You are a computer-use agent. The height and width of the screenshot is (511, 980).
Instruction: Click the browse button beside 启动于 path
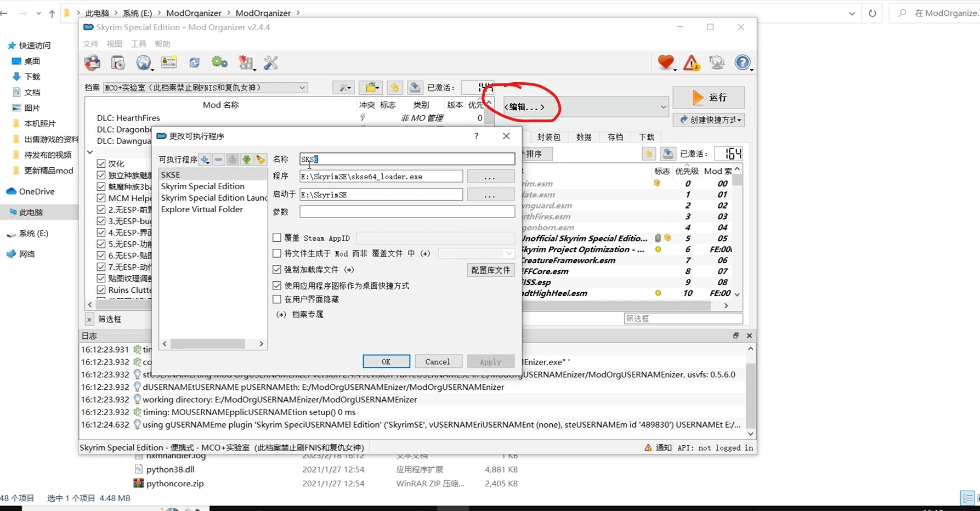coord(490,195)
